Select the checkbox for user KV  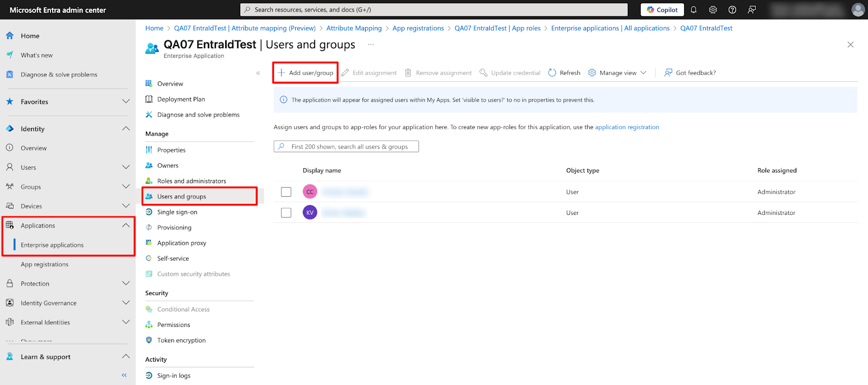click(x=286, y=213)
